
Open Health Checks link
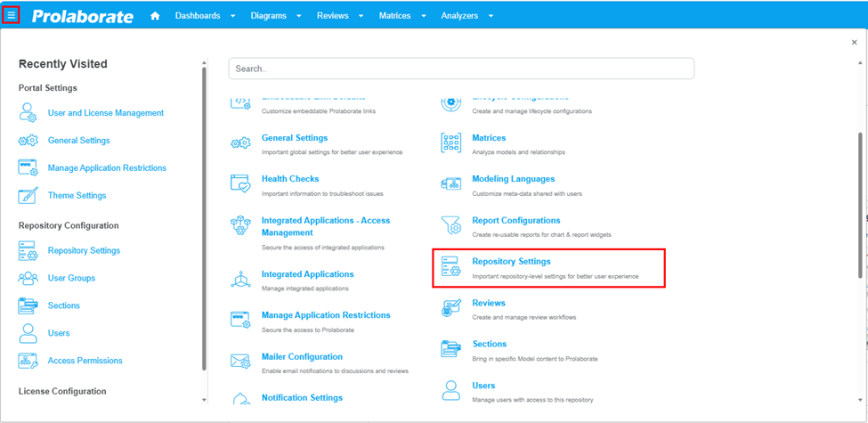click(x=290, y=179)
